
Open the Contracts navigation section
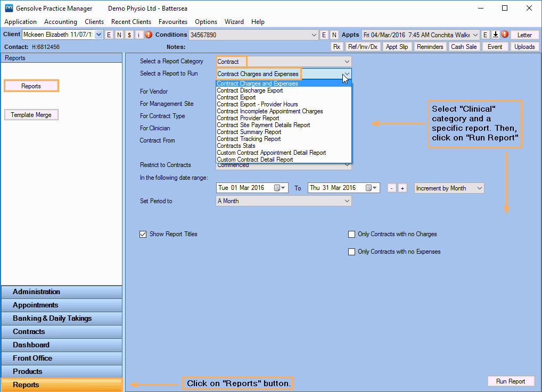tap(62, 331)
